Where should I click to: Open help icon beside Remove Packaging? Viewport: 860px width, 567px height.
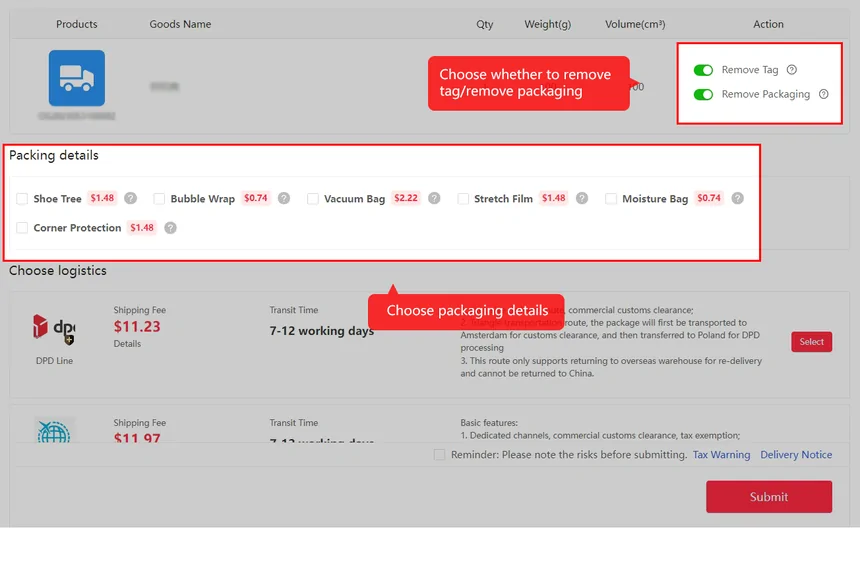(x=823, y=94)
